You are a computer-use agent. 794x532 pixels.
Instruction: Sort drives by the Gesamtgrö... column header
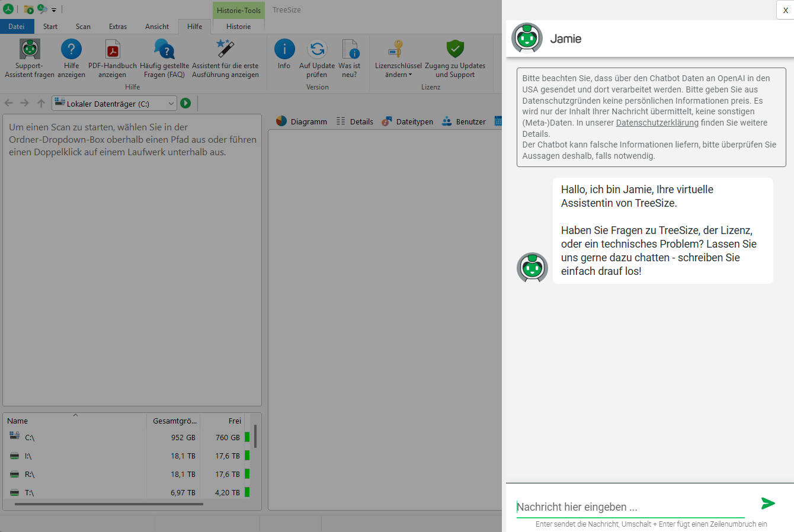tap(174, 421)
